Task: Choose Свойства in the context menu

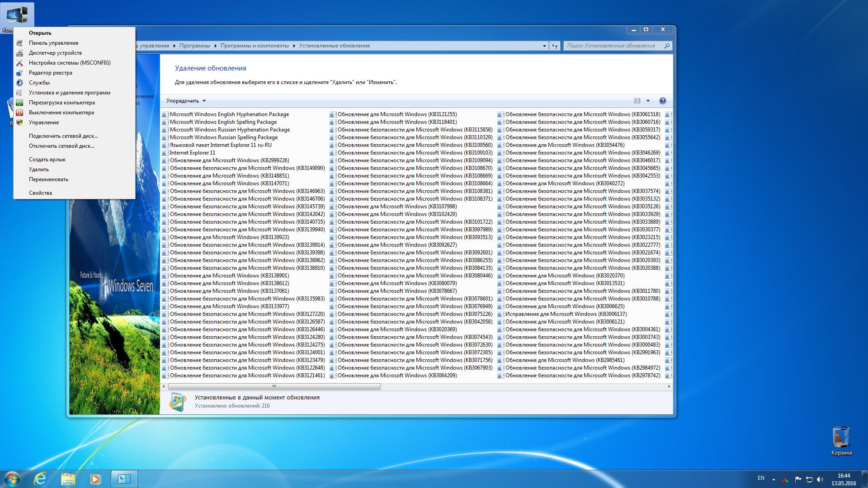Action: tap(75, 193)
